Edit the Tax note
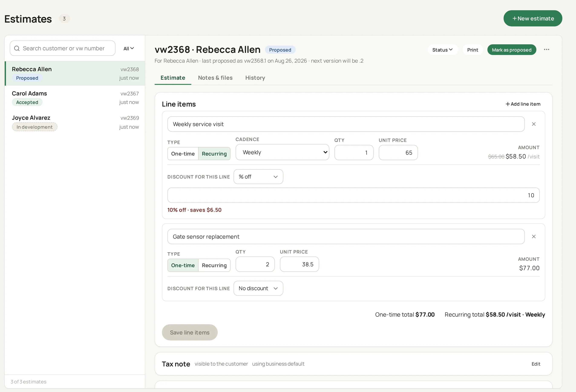The height and width of the screenshot is (392, 576). click(x=536, y=364)
